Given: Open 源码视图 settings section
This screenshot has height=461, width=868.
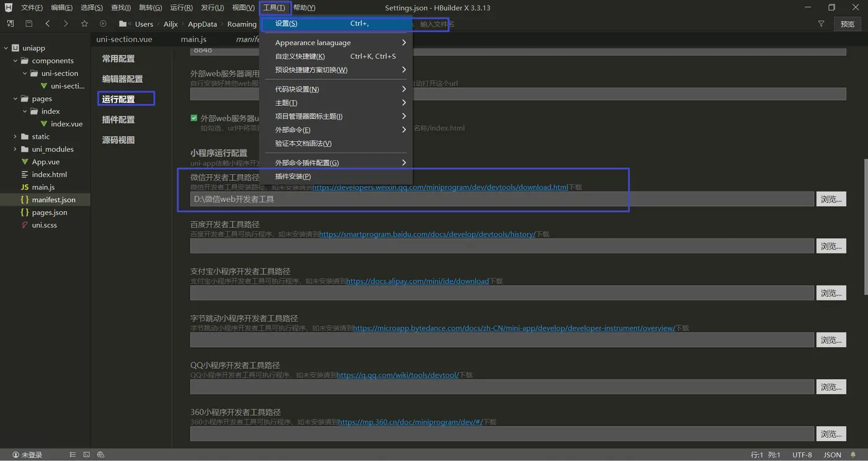Looking at the screenshot, I should click(118, 140).
